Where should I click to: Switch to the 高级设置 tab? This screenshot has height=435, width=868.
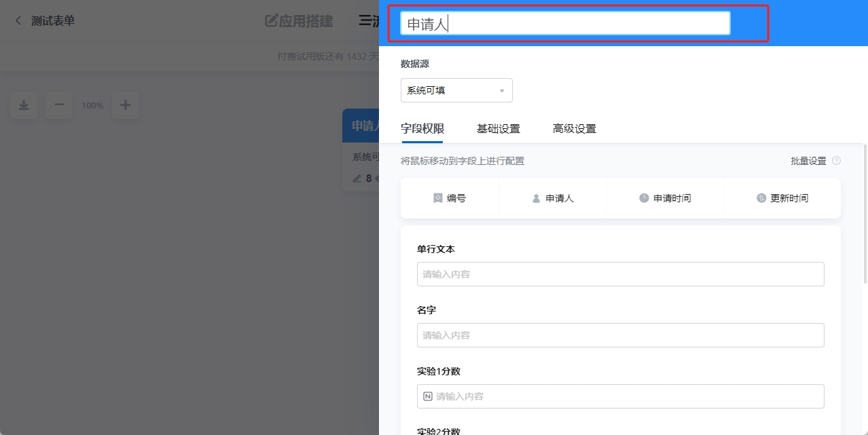pyautogui.click(x=574, y=128)
